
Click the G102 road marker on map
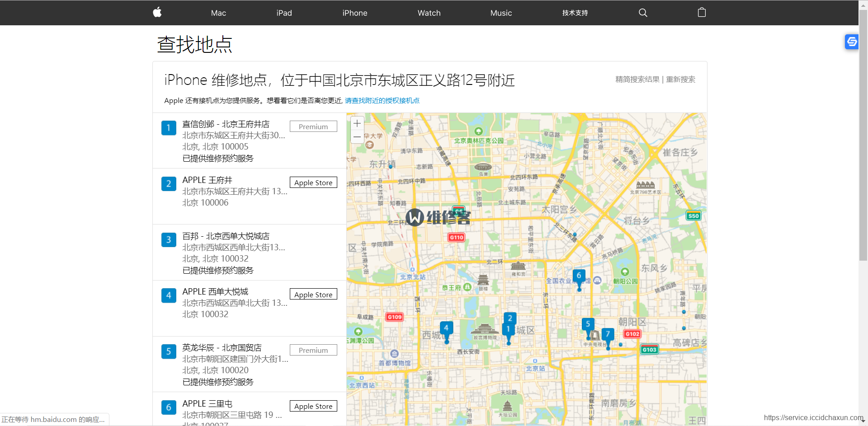click(632, 334)
